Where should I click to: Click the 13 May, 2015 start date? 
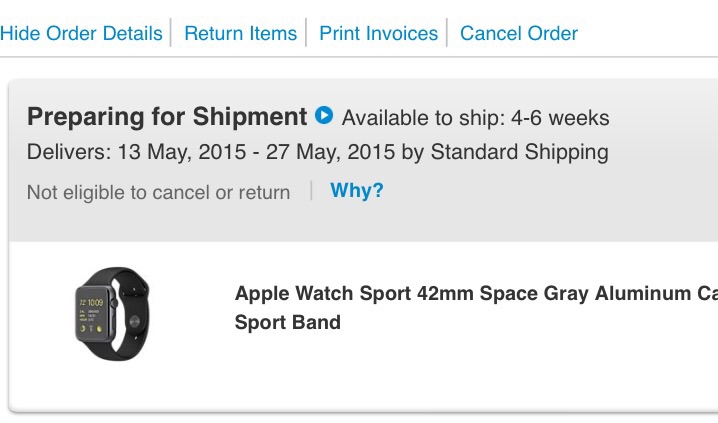[182, 152]
